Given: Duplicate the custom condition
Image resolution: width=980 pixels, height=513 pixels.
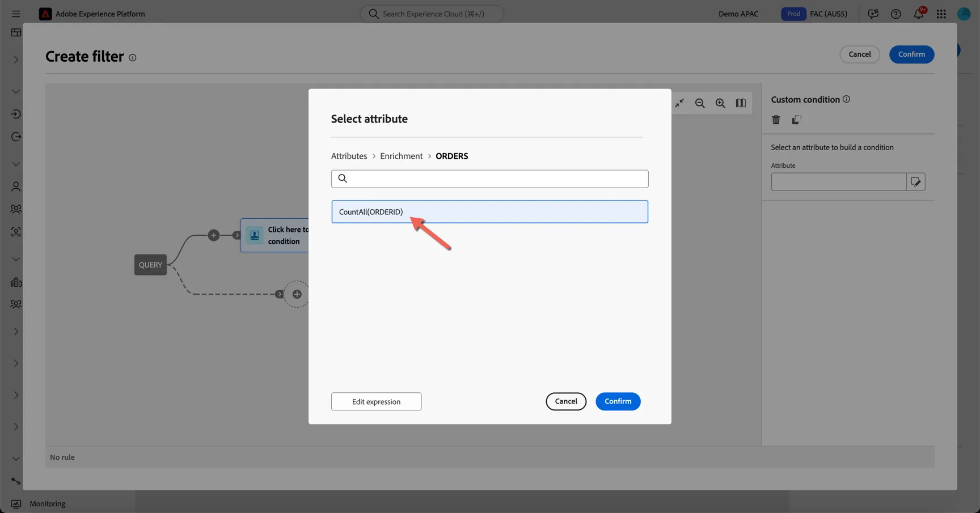Looking at the screenshot, I should point(796,120).
